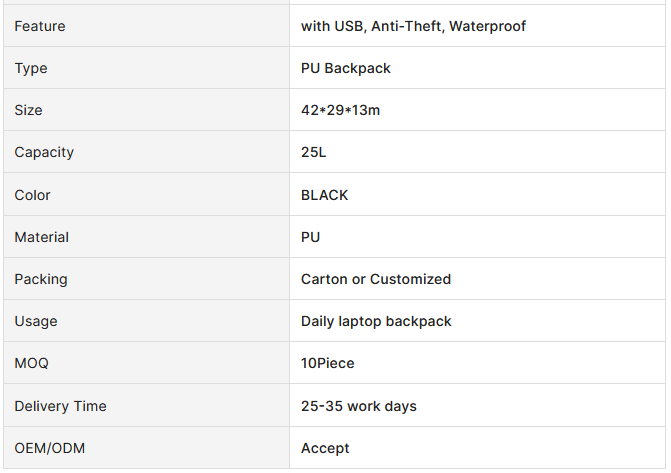
Task: Click the Size row label
Action: pos(28,110)
